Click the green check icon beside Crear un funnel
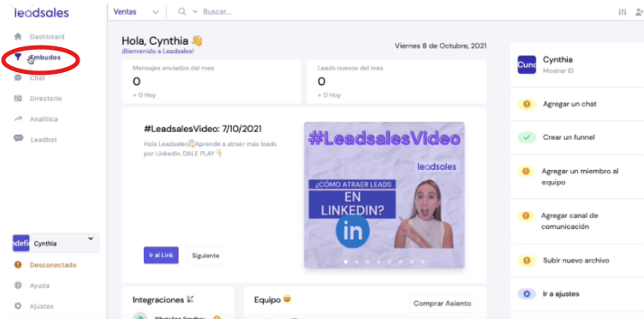The height and width of the screenshot is (319, 644). tap(526, 137)
